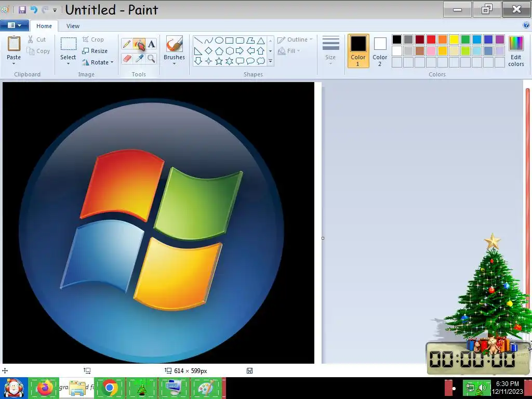Switch to the View tab
532x399 pixels.
tap(73, 26)
